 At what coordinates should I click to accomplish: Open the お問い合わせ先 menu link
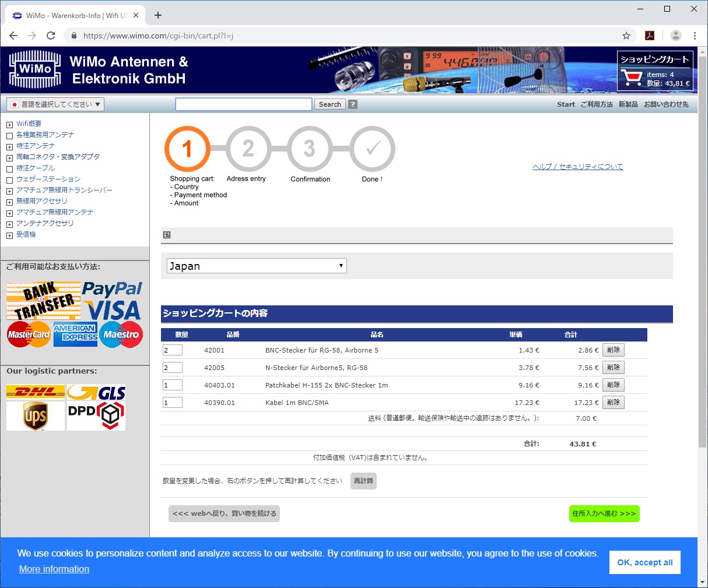point(666,104)
